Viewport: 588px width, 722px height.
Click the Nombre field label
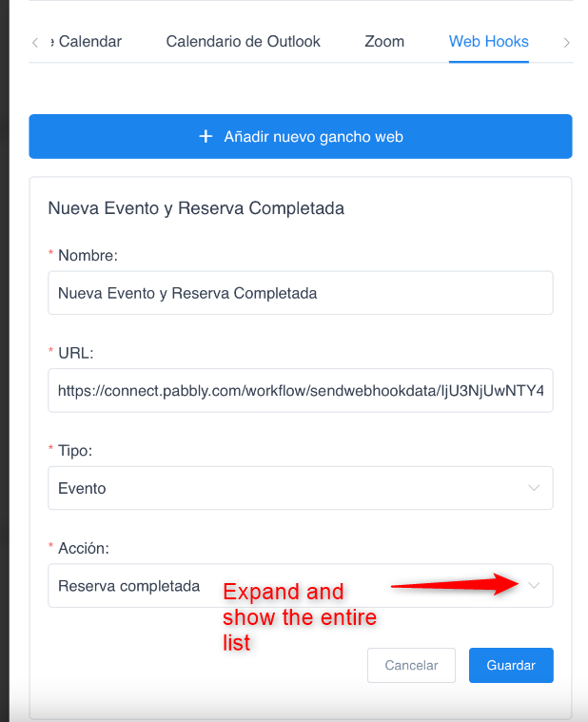[x=88, y=255]
